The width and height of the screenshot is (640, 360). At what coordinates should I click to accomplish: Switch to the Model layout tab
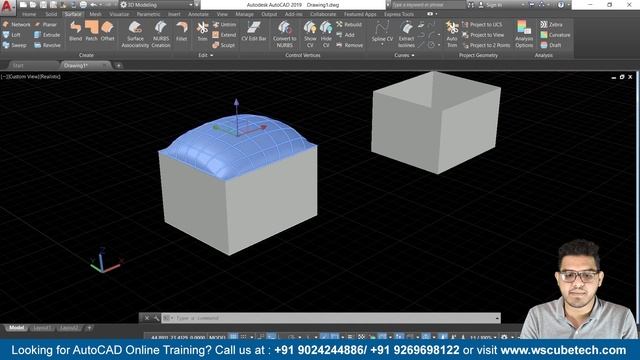(x=16, y=328)
